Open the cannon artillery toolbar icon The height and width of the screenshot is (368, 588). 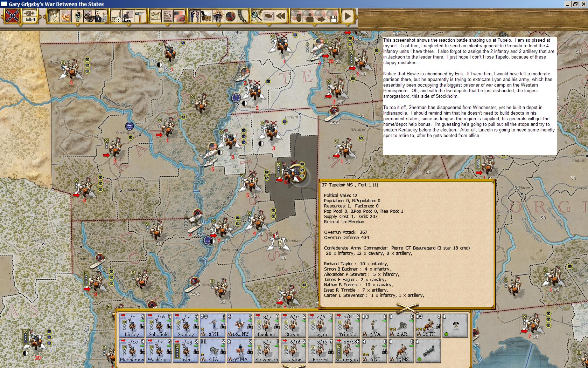click(89, 16)
